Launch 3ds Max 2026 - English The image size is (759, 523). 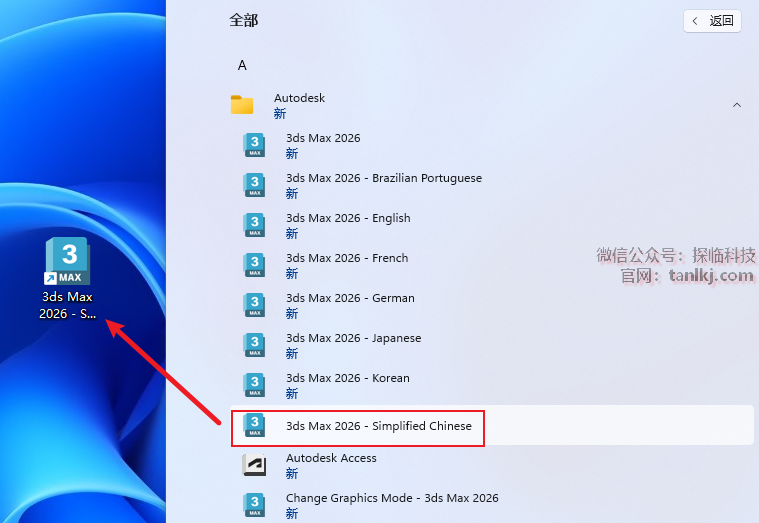[348, 218]
